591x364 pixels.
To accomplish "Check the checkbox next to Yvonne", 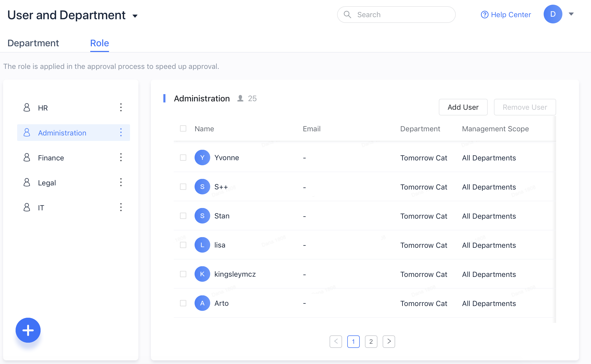I will click(x=183, y=158).
